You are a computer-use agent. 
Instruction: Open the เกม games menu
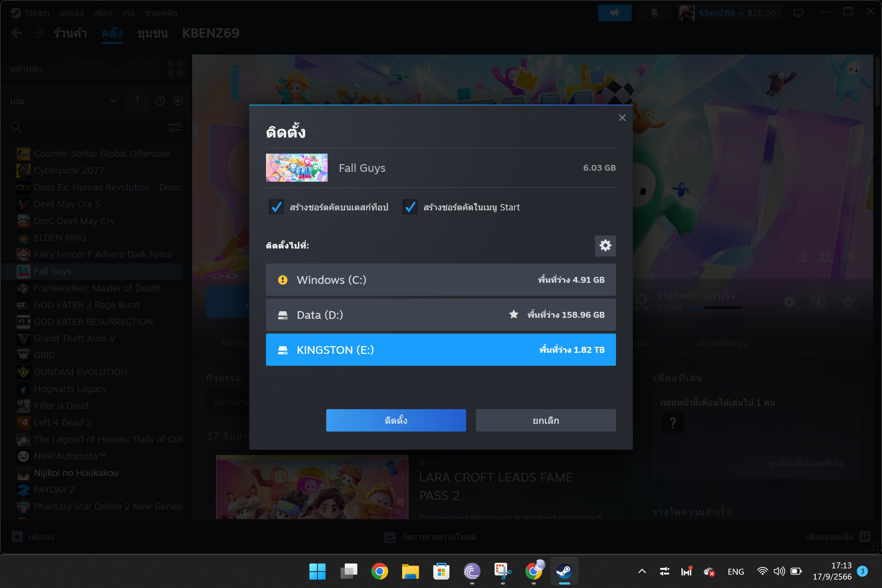coord(128,13)
